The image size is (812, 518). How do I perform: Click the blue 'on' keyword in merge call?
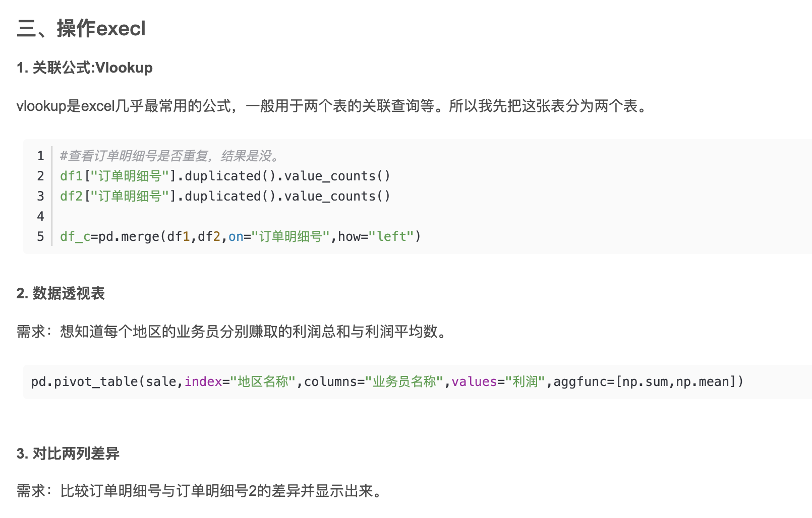pos(236,236)
